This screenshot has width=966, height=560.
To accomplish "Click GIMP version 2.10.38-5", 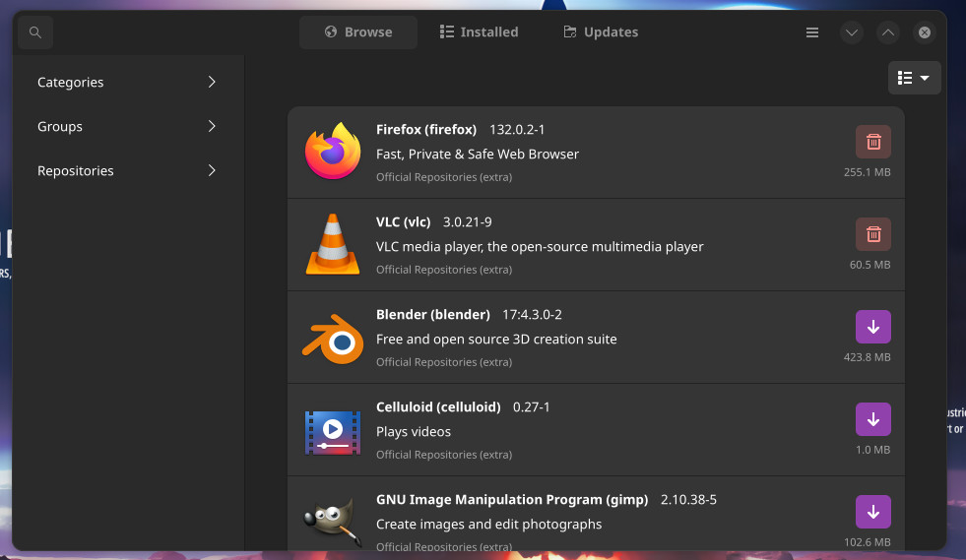I will pos(688,499).
